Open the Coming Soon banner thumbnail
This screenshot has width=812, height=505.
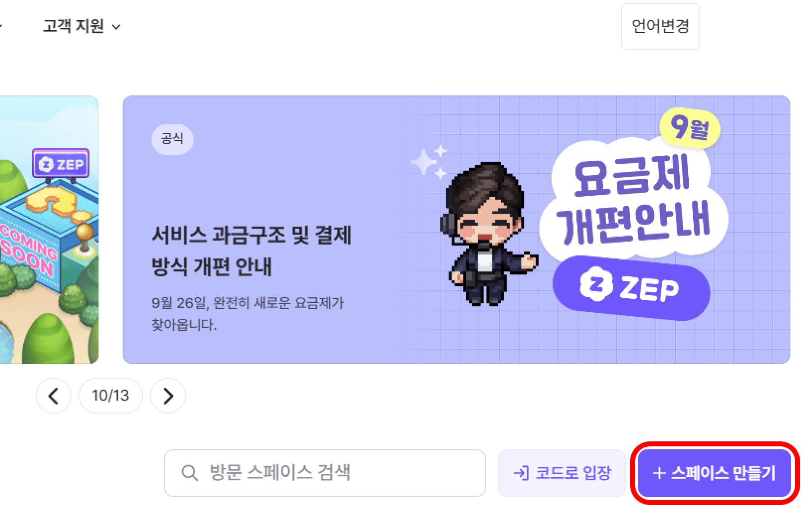pyautogui.click(x=49, y=230)
